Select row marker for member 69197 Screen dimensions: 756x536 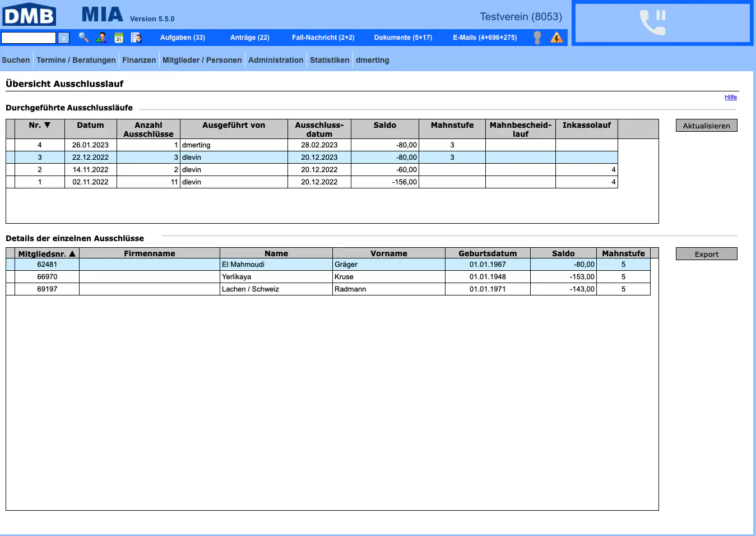tap(10, 289)
